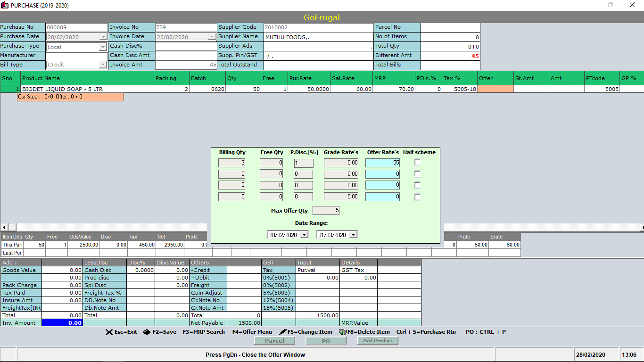This screenshot has height=362, width=644.
Task: Click the PURCHASE window app icon in title bar
Action: point(5,5)
